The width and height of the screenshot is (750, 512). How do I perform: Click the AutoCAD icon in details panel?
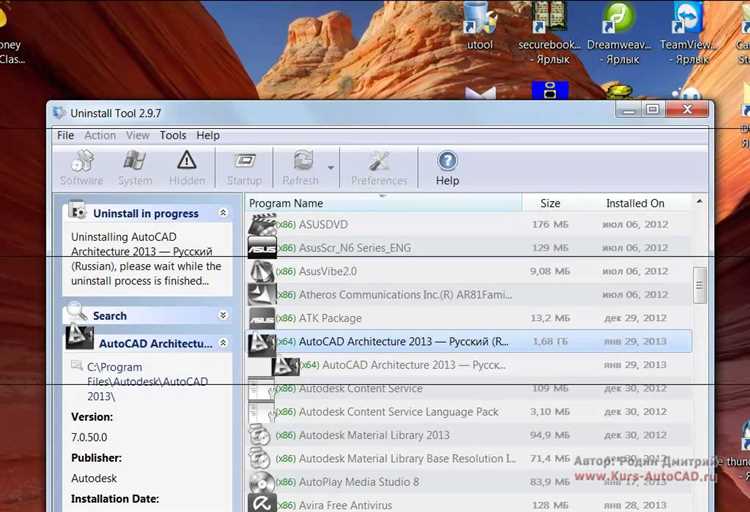click(x=79, y=337)
